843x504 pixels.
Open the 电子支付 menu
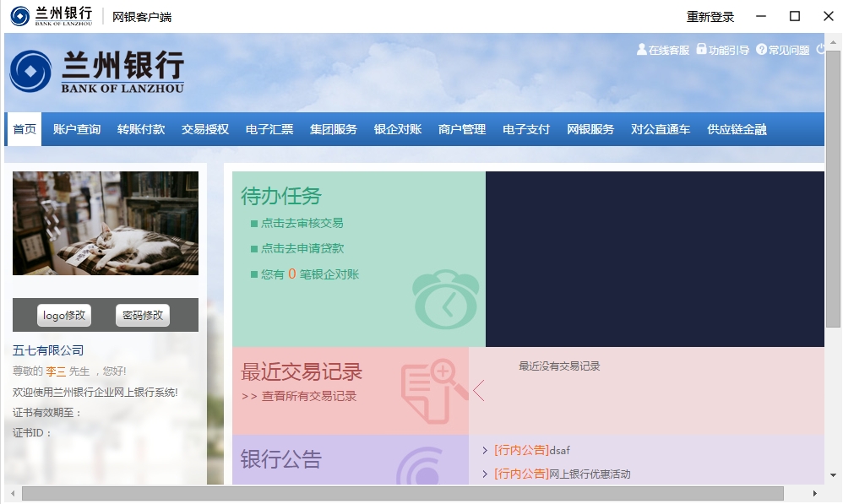(x=526, y=129)
